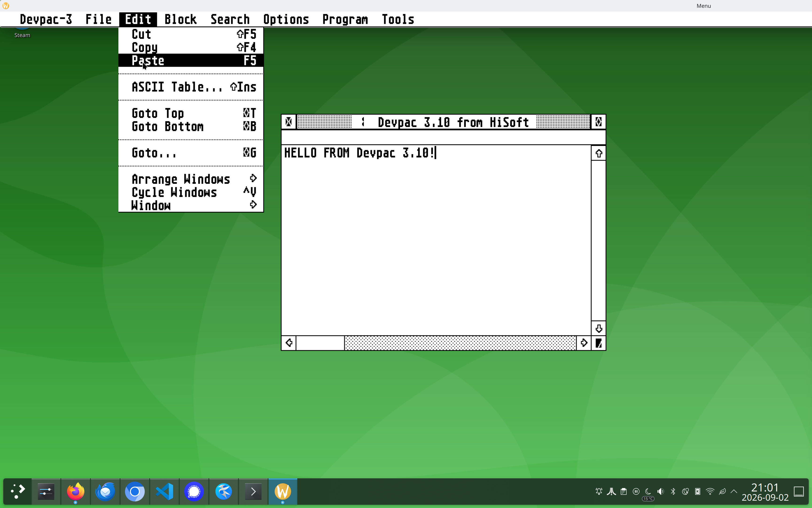The image size is (812, 508).
Task: Launch Signal from the taskbar
Action: point(194,492)
